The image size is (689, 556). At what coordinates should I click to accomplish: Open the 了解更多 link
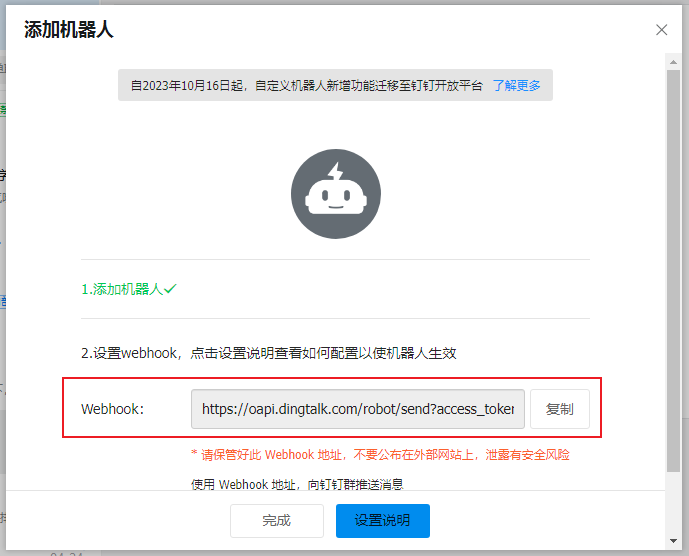click(x=516, y=85)
